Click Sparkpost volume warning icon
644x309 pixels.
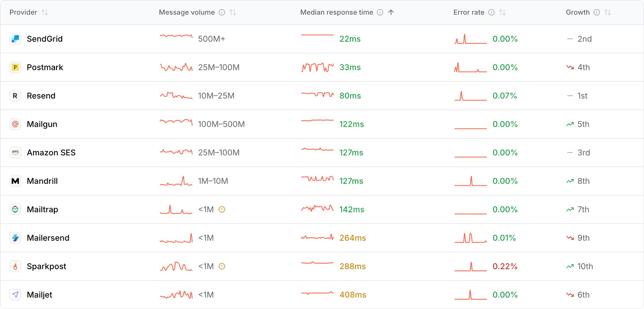pyautogui.click(x=222, y=266)
